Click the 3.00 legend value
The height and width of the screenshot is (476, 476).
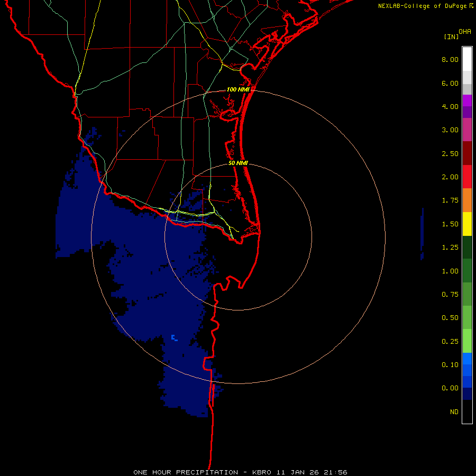tap(450, 130)
